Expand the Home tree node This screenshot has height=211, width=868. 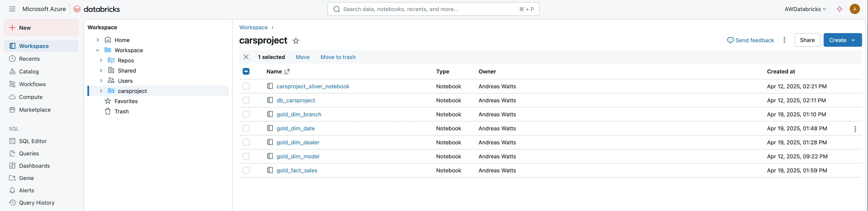[98, 40]
